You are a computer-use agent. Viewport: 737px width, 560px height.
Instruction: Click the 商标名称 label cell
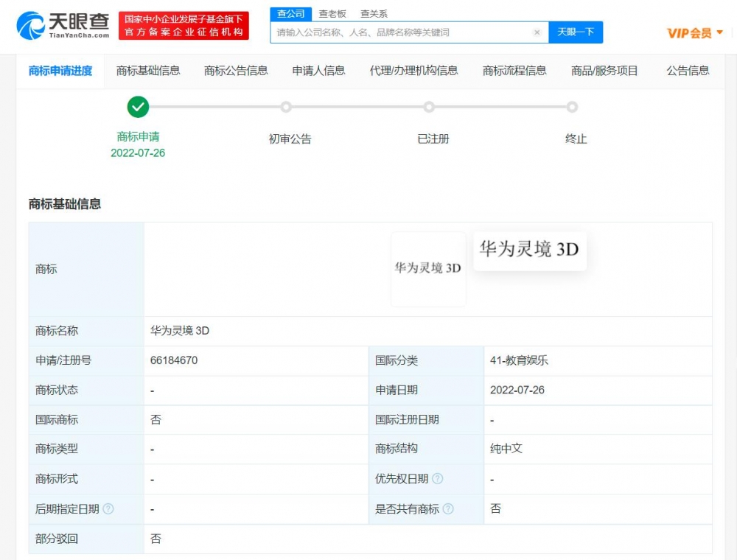tap(86, 331)
